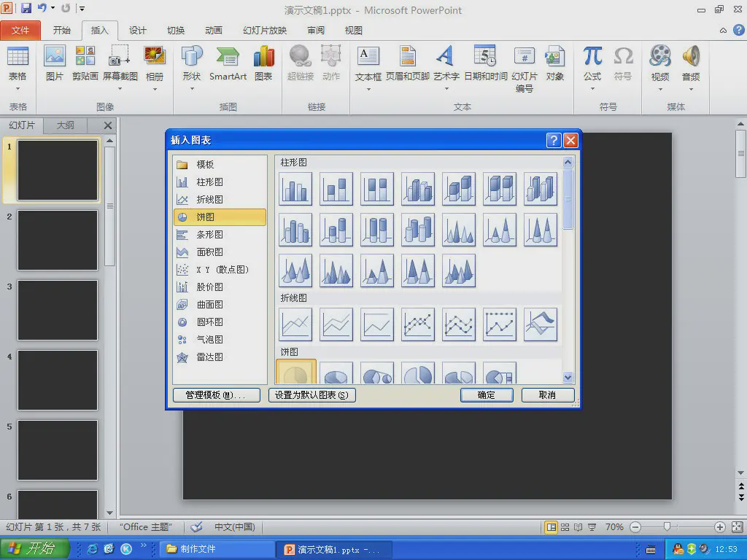This screenshot has width=747, height=560.
Task: Open the 表格 table dropdown
Action: (x=18, y=89)
